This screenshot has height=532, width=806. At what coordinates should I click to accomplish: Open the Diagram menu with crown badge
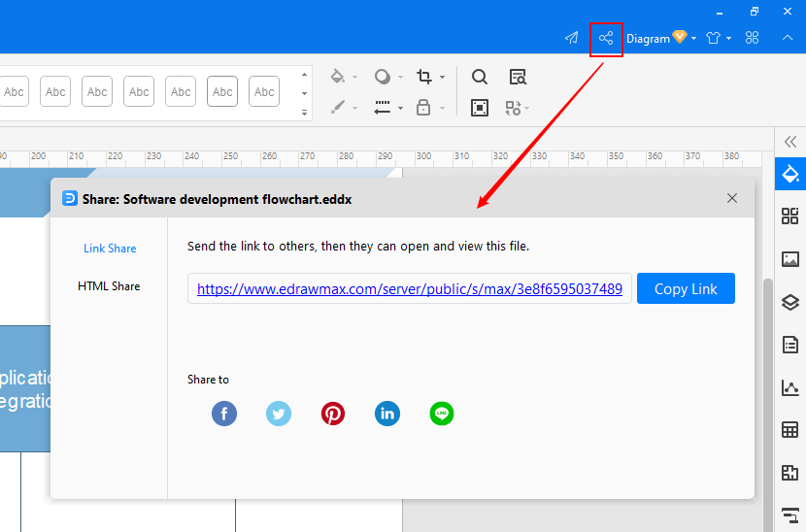tap(661, 38)
